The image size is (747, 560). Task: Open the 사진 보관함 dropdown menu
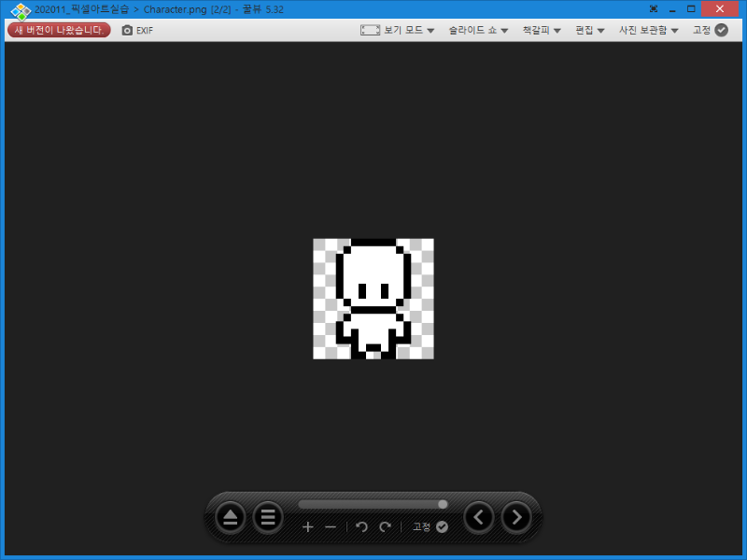(x=648, y=30)
